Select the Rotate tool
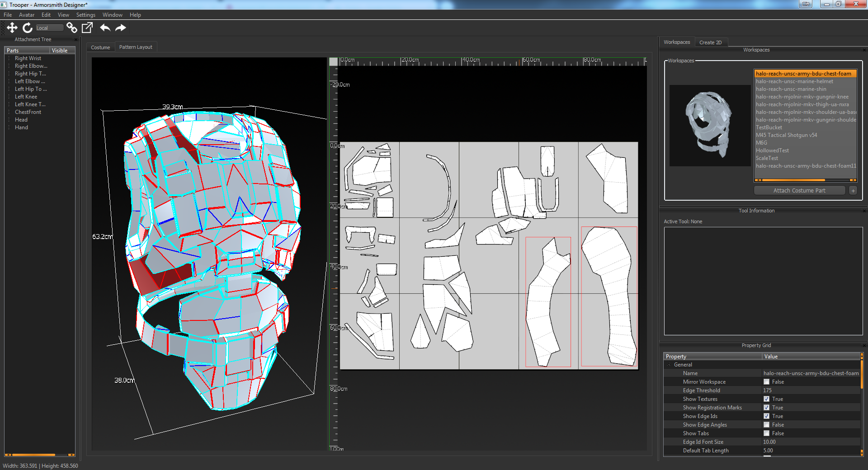 pos(28,28)
